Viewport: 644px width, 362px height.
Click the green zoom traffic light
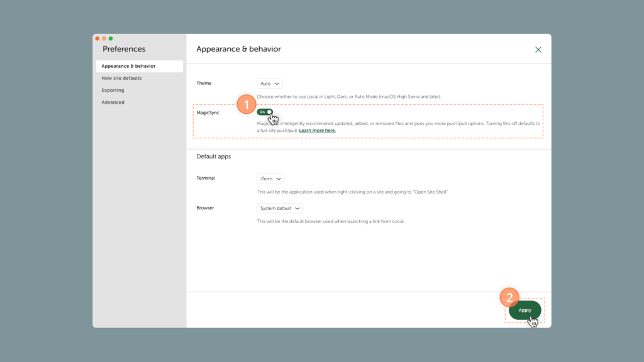(x=111, y=38)
